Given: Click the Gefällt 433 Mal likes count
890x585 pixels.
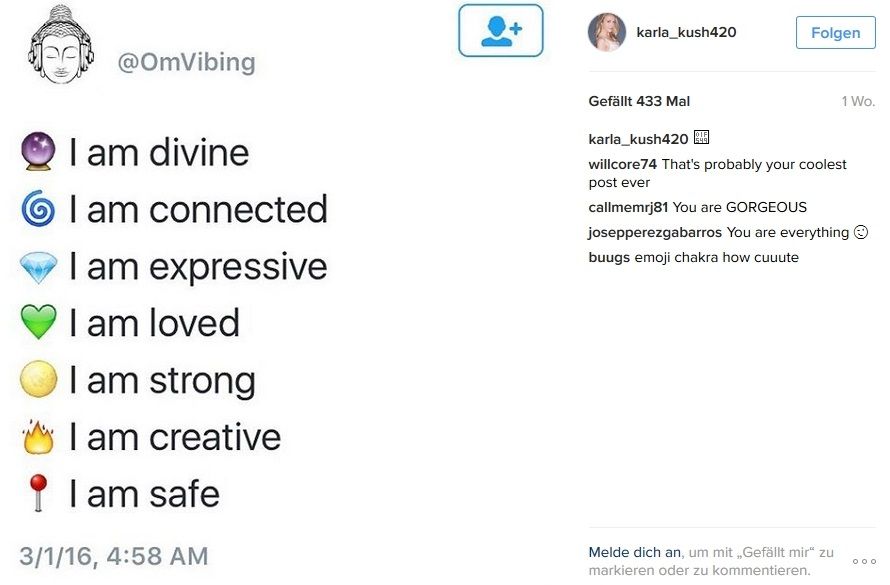Looking at the screenshot, I should point(639,101).
